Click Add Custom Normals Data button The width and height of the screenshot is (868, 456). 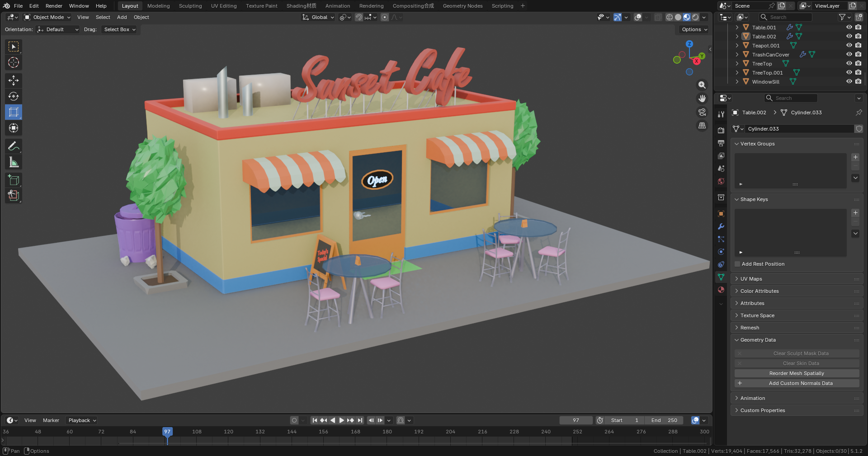(x=797, y=383)
